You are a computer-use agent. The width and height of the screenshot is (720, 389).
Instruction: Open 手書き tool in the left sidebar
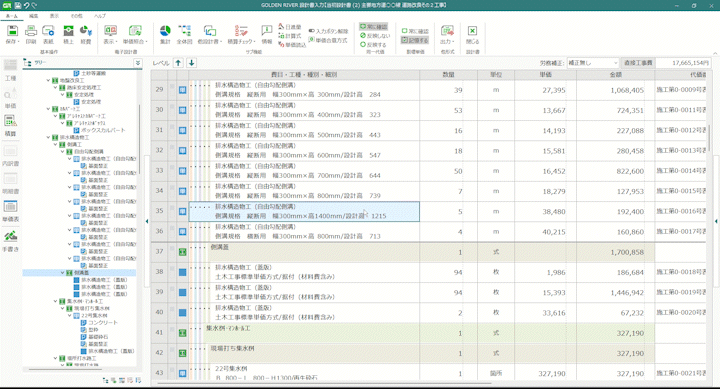[11, 241]
